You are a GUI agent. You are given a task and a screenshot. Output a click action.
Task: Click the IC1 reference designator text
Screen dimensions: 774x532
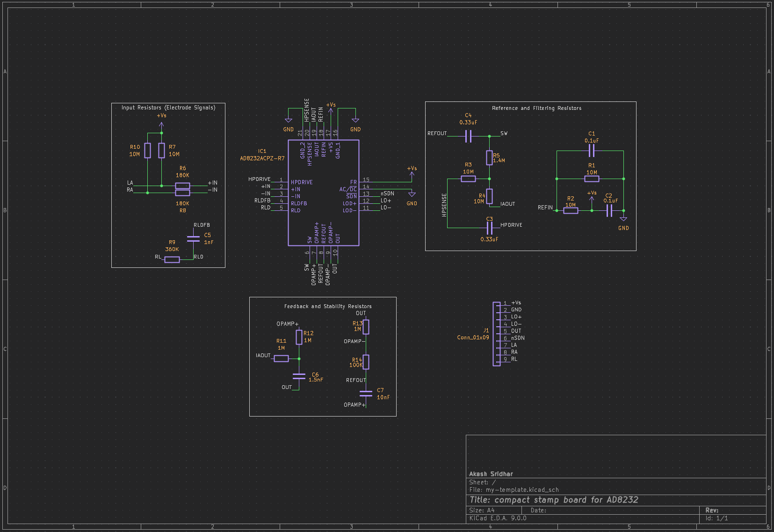(x=262, y=151)
